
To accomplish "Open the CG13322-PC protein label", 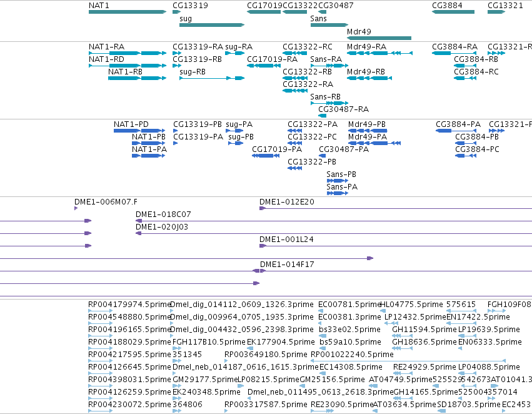I will 312,137.
